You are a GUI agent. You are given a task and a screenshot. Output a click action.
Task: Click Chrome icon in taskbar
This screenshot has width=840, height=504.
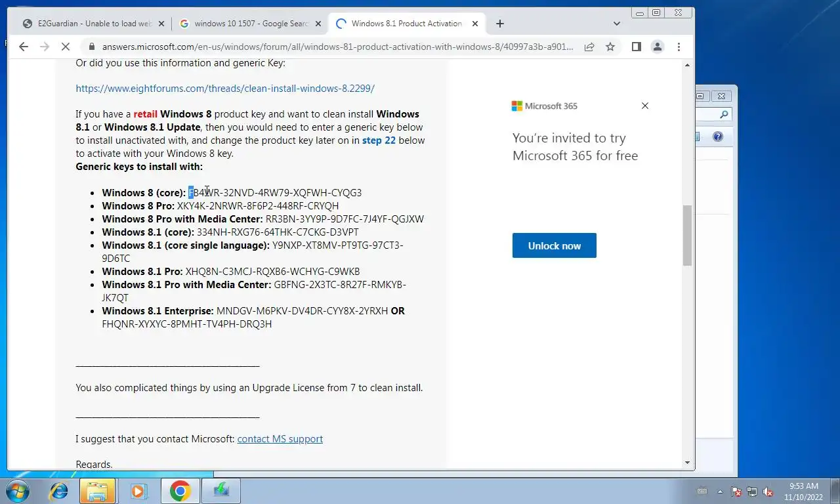pyautogui.click(x=180, y=491)
